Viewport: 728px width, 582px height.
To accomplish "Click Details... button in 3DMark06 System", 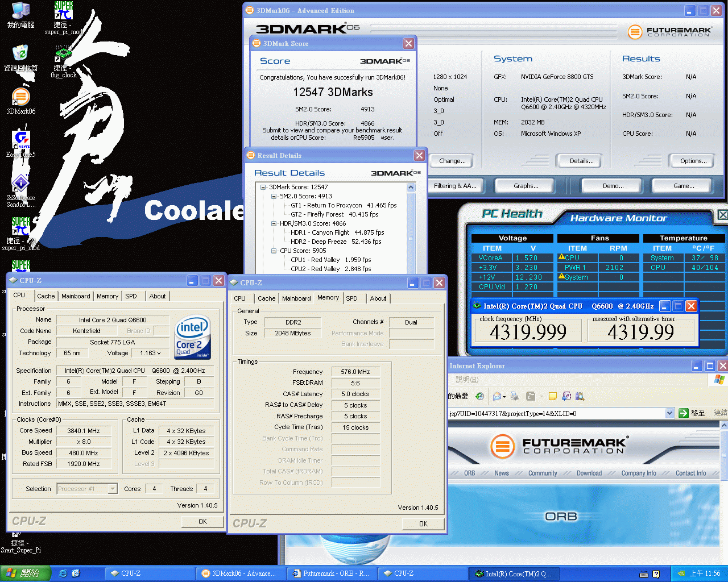I will tap(581, 161).
